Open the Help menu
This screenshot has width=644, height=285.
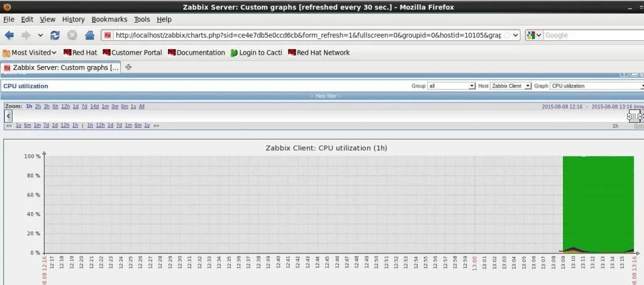(164, 20)
